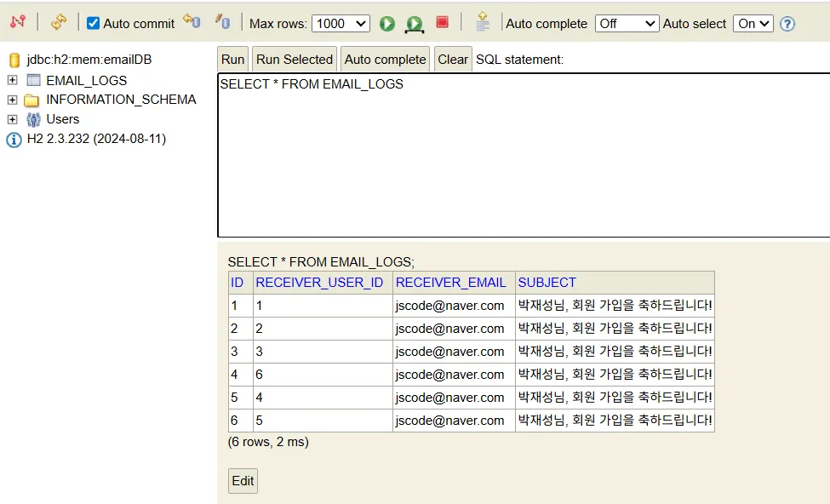Expand the EMAIL_LOGS table node
830x504 pixels.
(12, 80)
